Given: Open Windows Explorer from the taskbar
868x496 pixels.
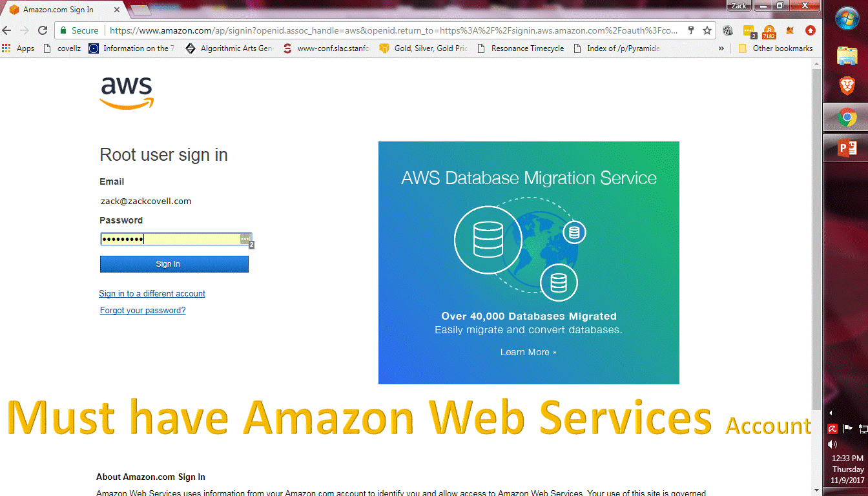Looking at the screenshot, I should click(847, 56).
